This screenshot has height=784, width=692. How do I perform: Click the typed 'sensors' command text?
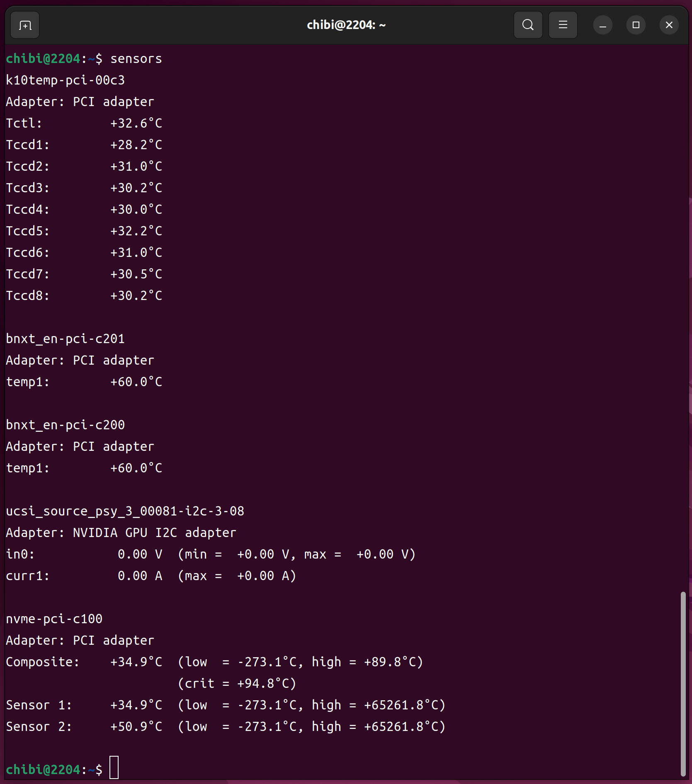(x=136, y=59)
